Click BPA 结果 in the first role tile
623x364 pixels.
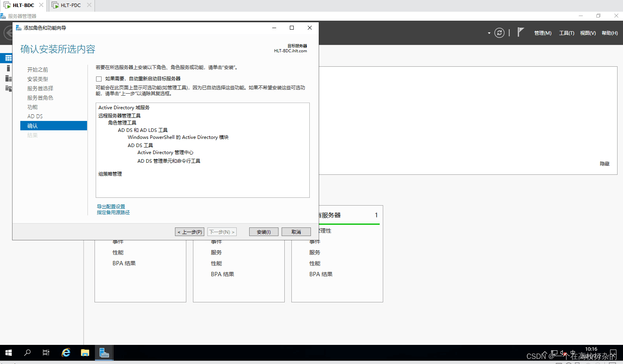pos(124,263)
